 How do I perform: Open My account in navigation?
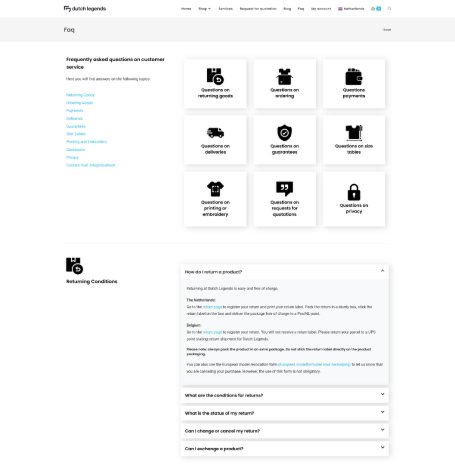pyautogui.click(x=321, y=9)
